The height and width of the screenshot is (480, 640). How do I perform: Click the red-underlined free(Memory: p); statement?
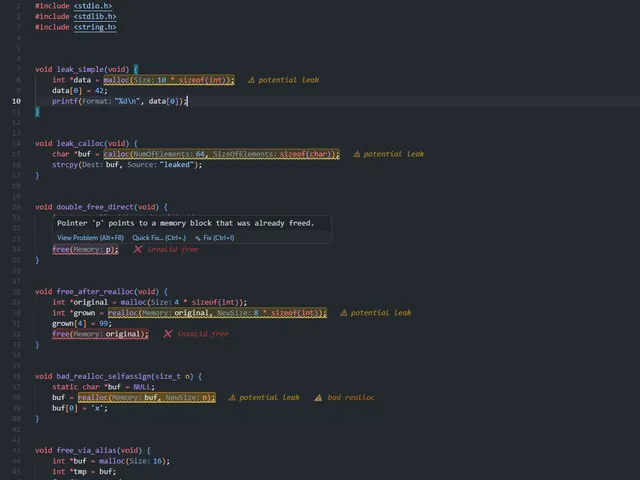coord(85,249)
